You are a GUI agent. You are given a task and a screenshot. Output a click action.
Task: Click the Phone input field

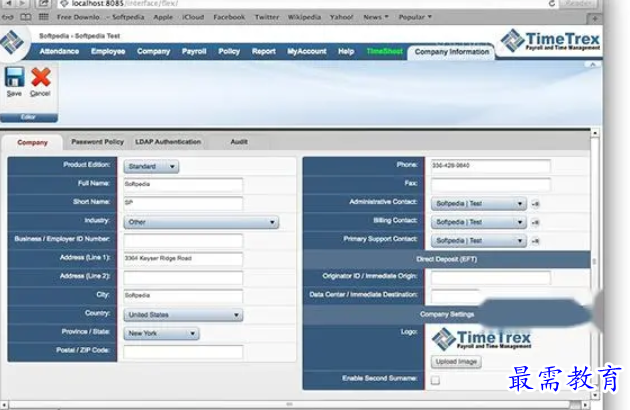pos(491,166)
